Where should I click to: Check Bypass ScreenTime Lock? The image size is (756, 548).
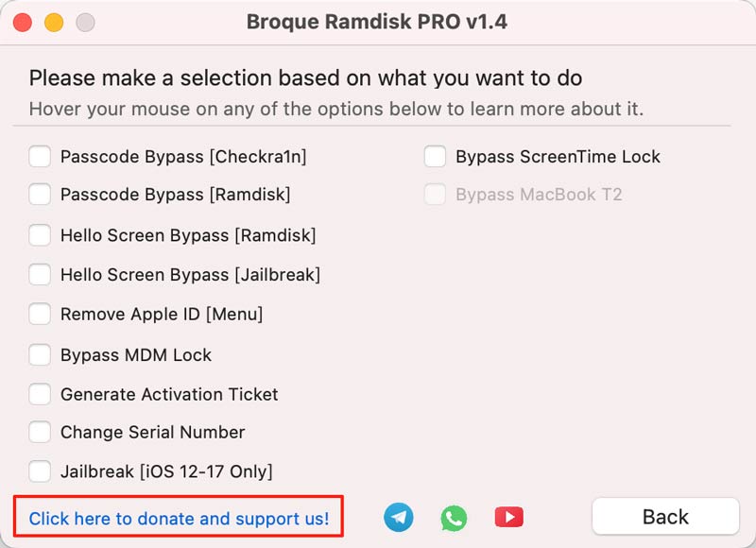[435, 156]
